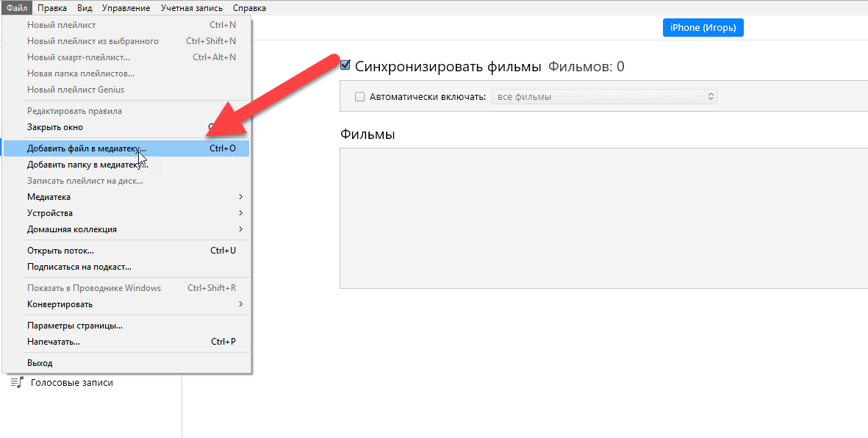Image resolution: width=868 pixels, height=438 pixels.
Task: Enable Автоматически включать checkbox
Action: (x=360, y=97)
